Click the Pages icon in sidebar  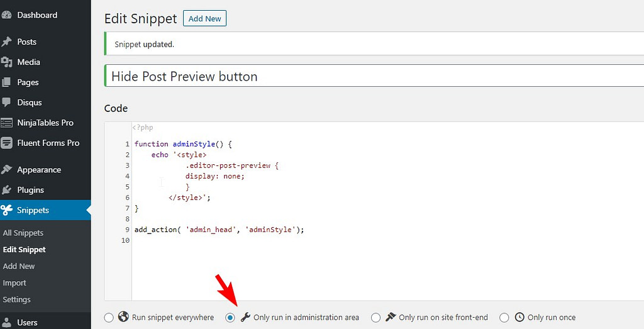6,82
